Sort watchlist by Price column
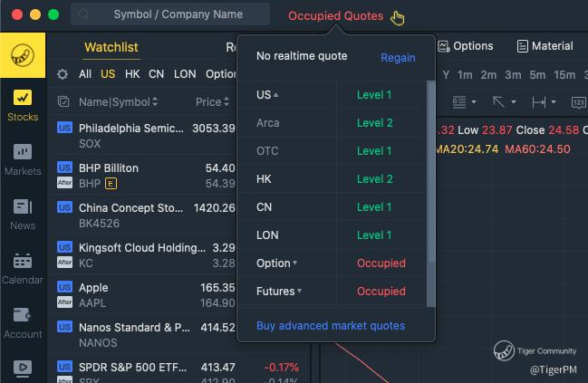The image size is (588, 383). (x=213, y=101)
